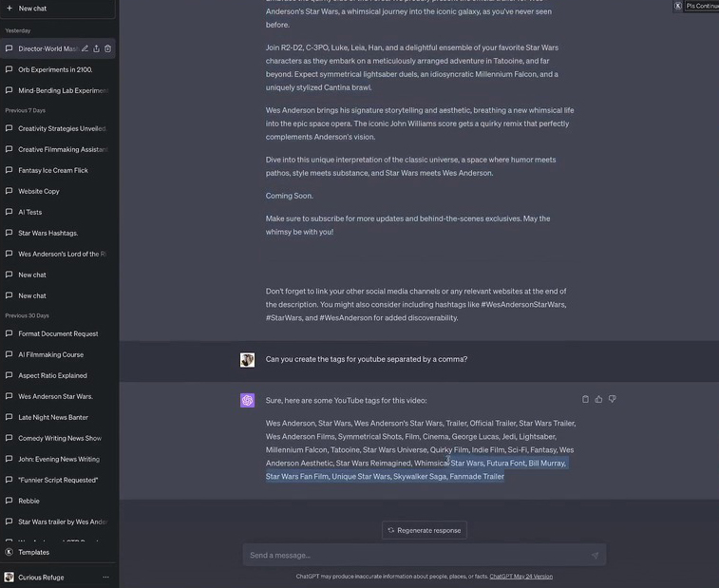Open the Website Copy chat
Viewport: 719px width, 588px height.
[58, 191]
